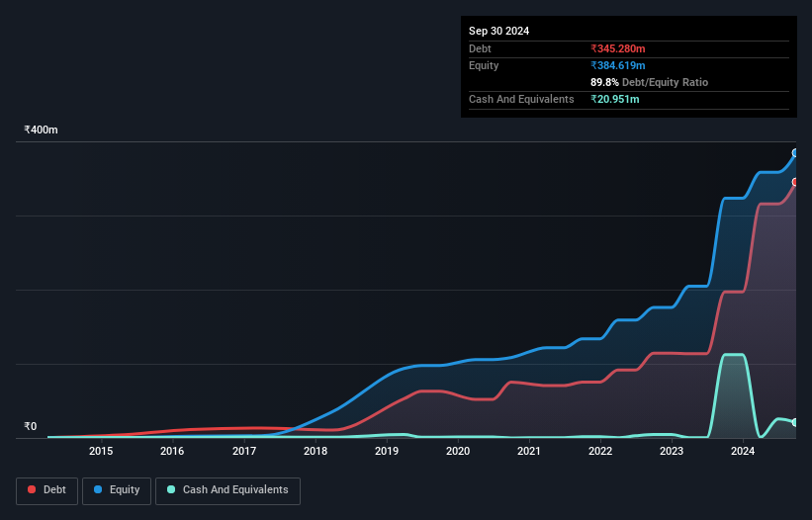Click the red Debt legend dot

32,489
